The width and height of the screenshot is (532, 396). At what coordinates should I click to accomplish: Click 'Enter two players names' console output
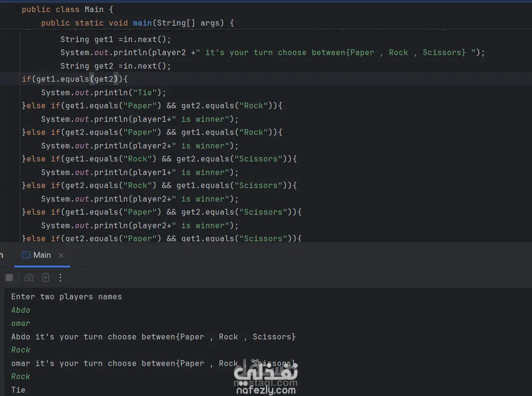(66, 296)
